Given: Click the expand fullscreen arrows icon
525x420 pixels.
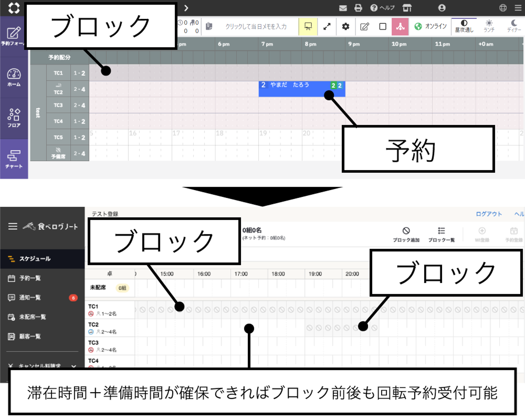Looking at the screenshot, I should coord(327,26).
